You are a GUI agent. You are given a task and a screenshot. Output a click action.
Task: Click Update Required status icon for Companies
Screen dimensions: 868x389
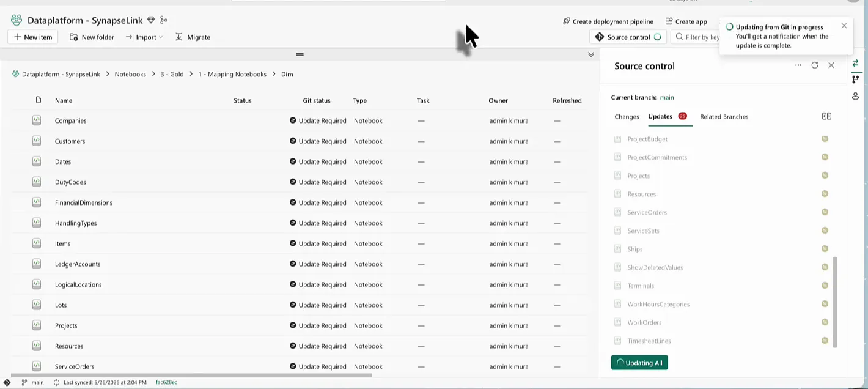click(293, 120)
